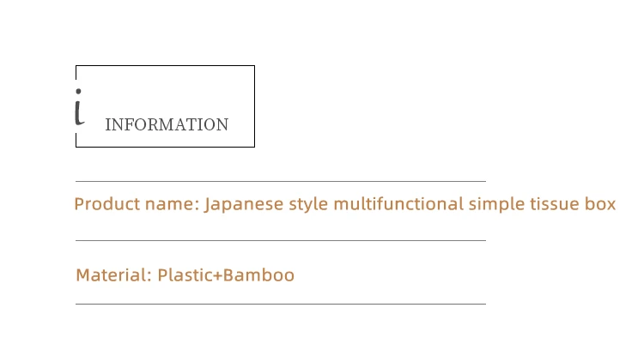644x356 pixels.
Task: Click the word "style" in product name
Action: [307, 205]
